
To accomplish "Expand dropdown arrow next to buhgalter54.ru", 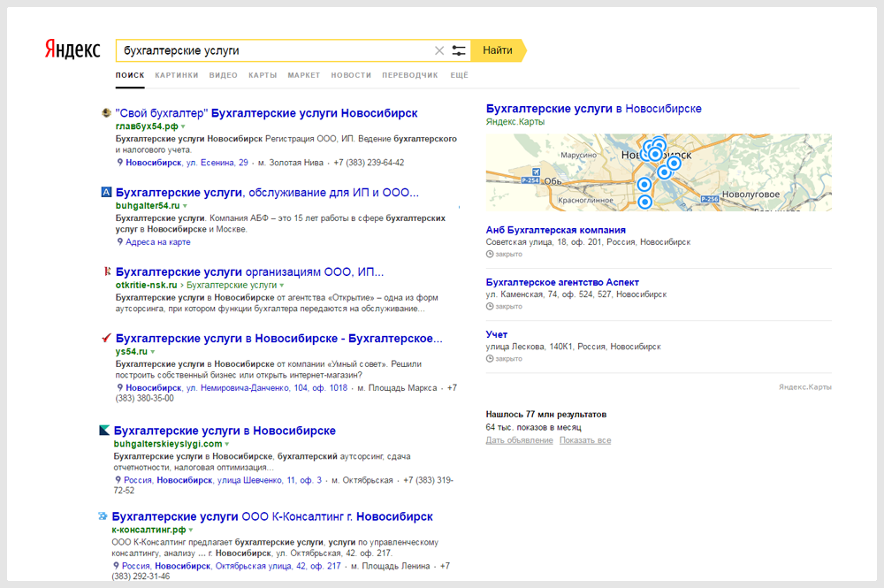I will pyautogui.click(x=185, y=206).
